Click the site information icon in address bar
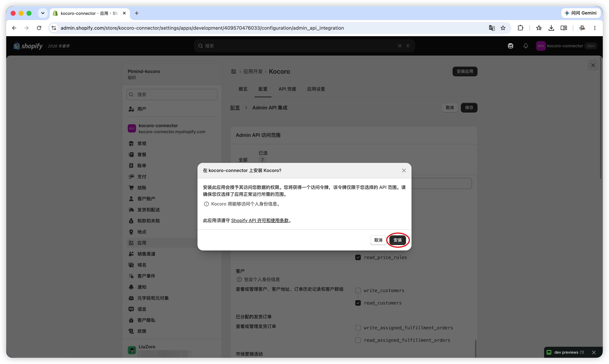This screenshot has width=609, height=364. click(x=54, y=28)
